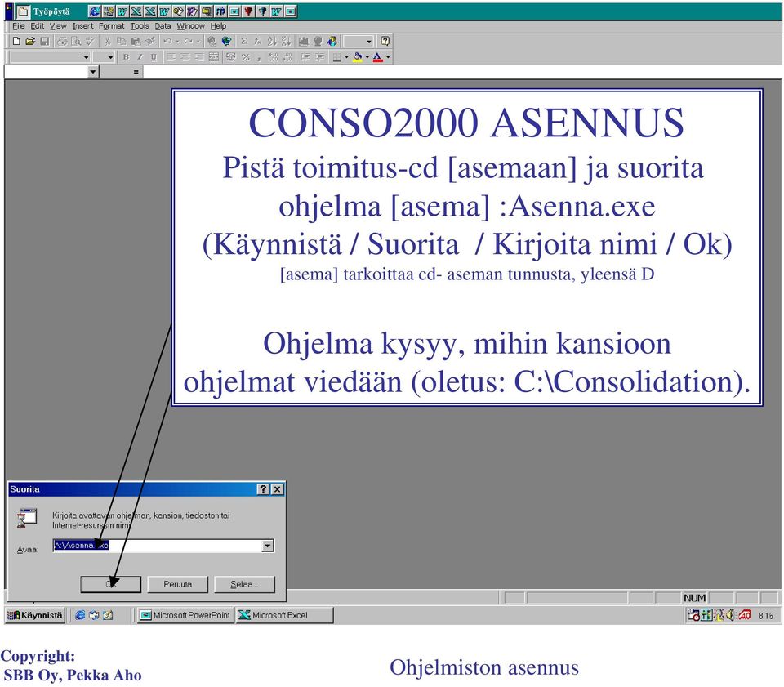Click the Currency Style icon
The image size is (784, 687).
coord(231,57)
